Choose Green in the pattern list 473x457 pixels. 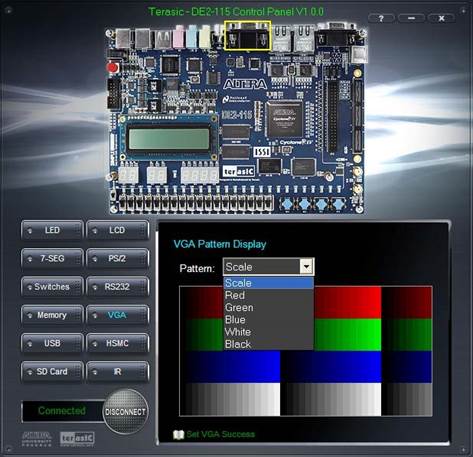[268, 307]
